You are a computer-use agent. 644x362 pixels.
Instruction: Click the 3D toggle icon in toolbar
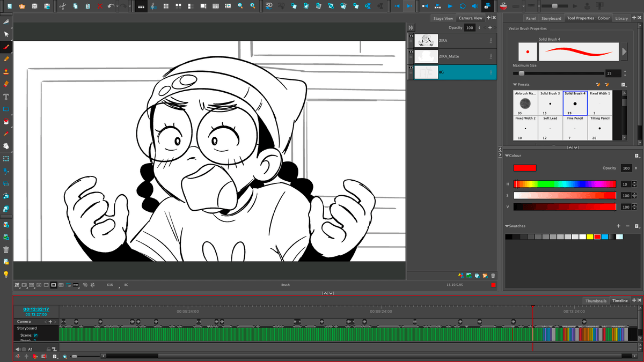(269, 6)
